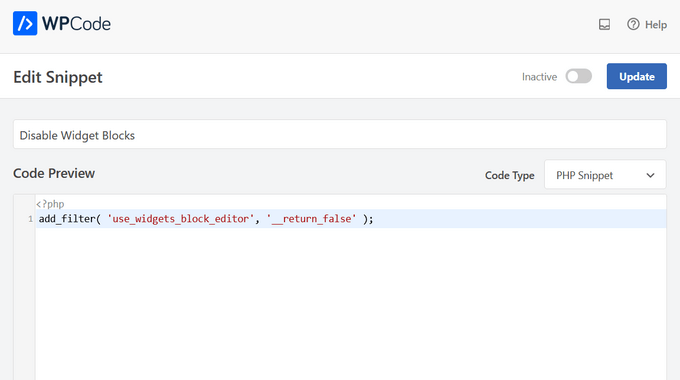Click the PHP Snippet dropdown chevron
Viewport: 680px width, 380px height.
coord(650,175)
